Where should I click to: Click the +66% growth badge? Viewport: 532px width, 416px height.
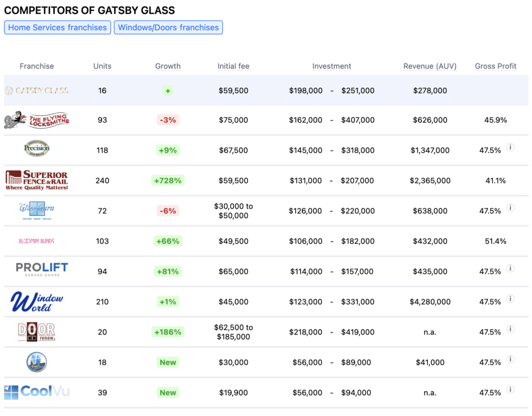(x=168, y=241)
